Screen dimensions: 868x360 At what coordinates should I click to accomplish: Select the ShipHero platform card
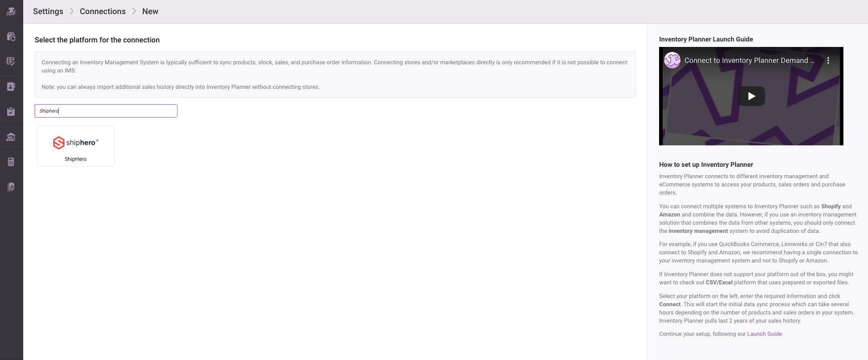tap(76, 146)
